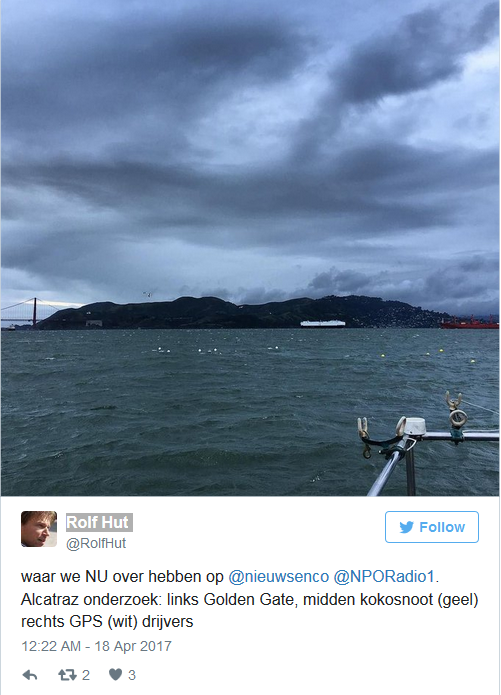Click the Follow button
This screenshot has width=501, height=695.
point(431,527)
